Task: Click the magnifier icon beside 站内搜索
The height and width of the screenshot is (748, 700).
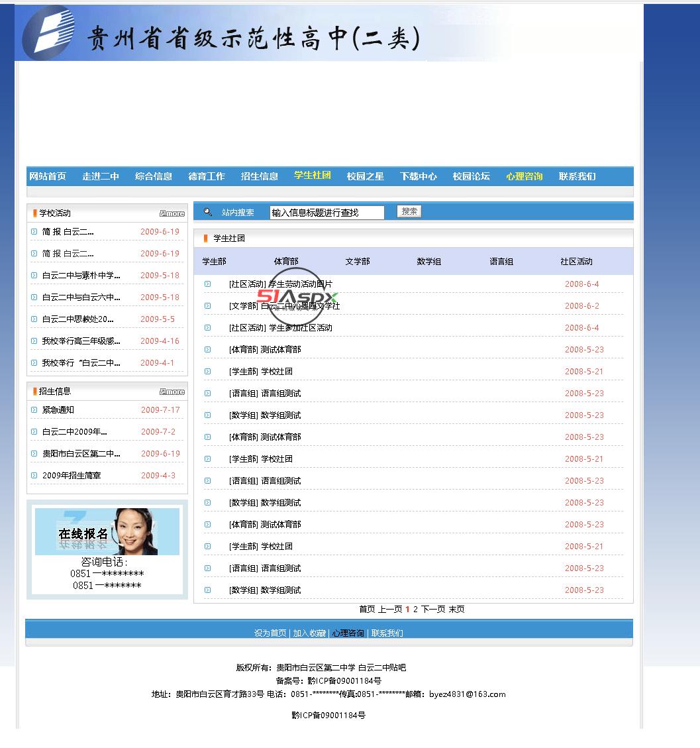Action: (x=207, y=212)
